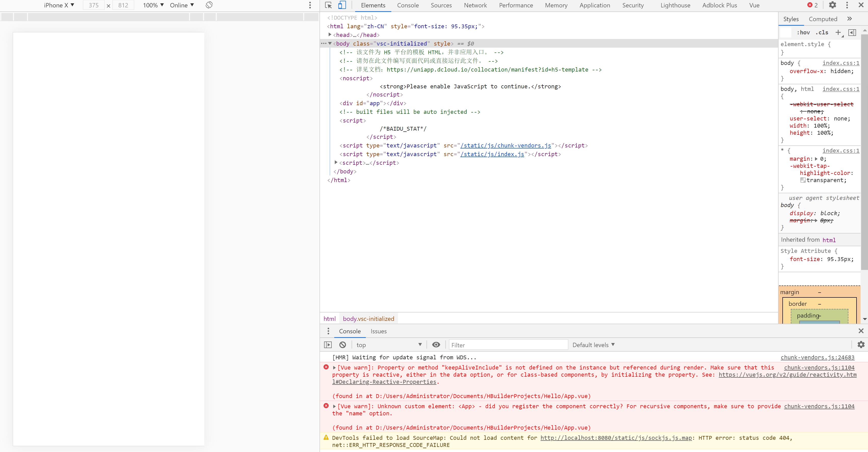Open console settings gear icon

click(x=861, y=345)
